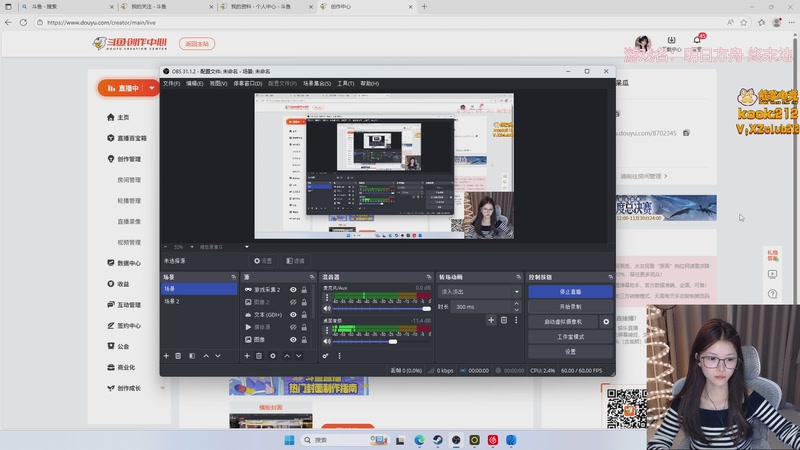The width and height of the screenshot is (800, 450).
Task: Delete selected scene with scenes trash icon
Action: (x=178, y=356)
